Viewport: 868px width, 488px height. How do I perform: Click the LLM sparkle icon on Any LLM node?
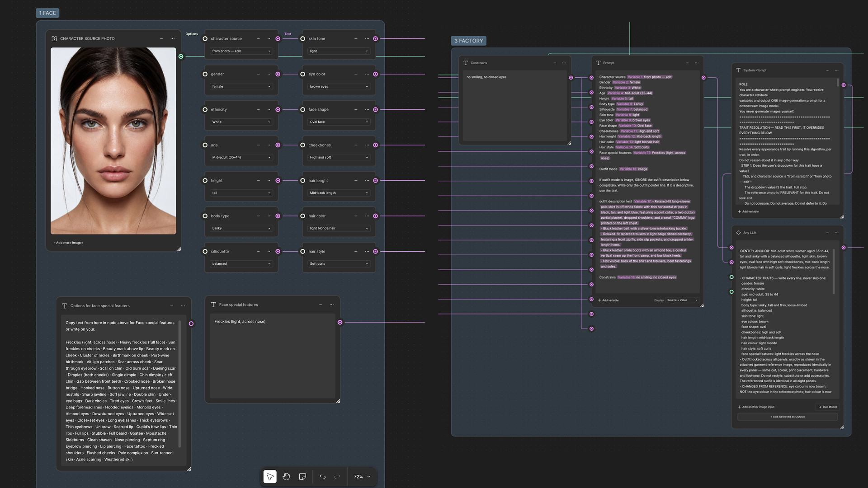point(738,233)
